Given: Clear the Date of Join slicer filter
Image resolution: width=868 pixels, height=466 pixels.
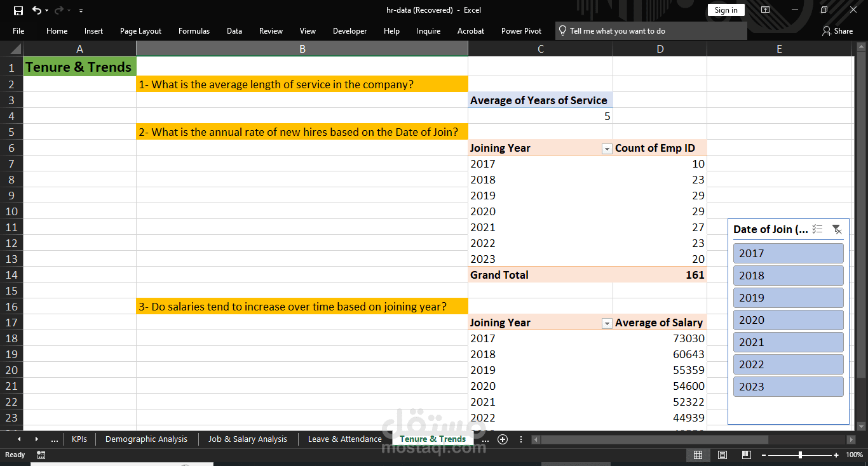Looking at the screenshot, I should coord(837,229).
